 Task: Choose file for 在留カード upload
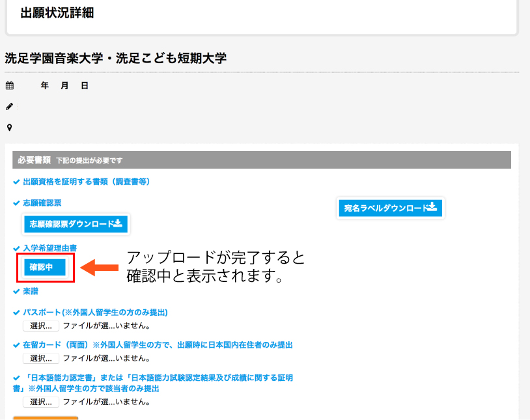41,358
